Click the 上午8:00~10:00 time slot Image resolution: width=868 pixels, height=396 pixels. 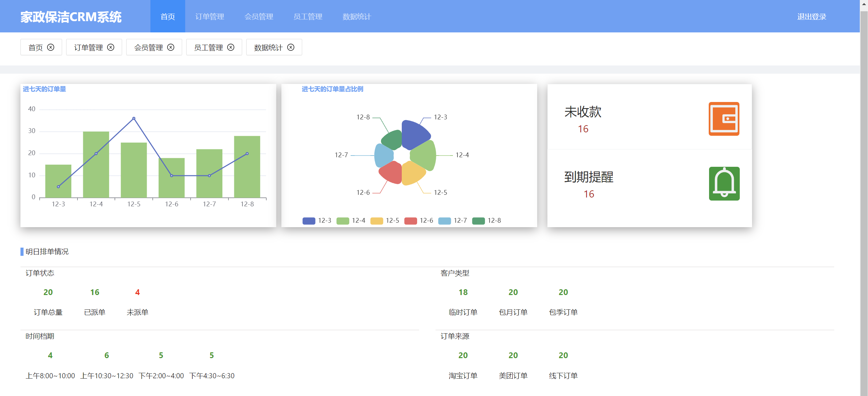(x=50, y=376)
